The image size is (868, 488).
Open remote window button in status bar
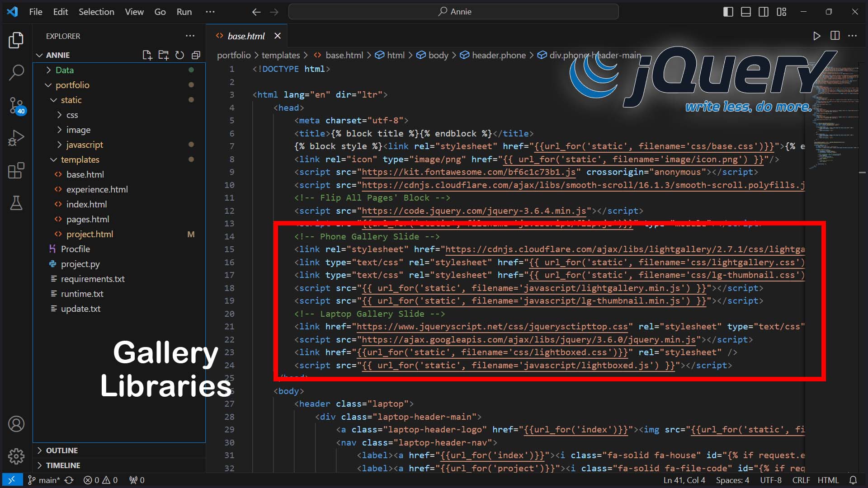(x=12, y=480)
